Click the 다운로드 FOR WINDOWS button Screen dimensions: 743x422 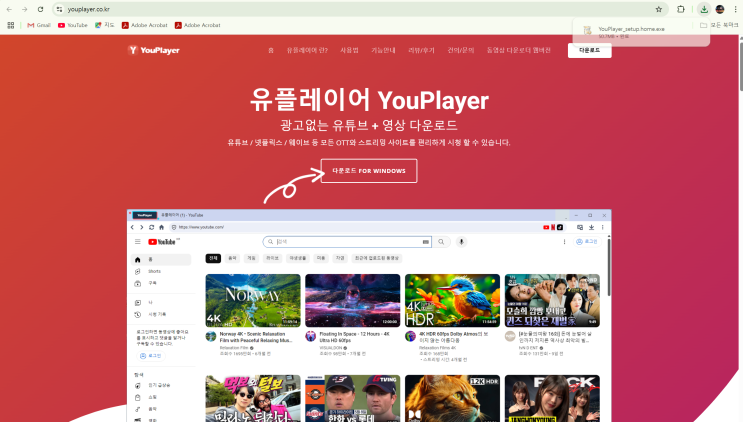[x=369, y=171]
